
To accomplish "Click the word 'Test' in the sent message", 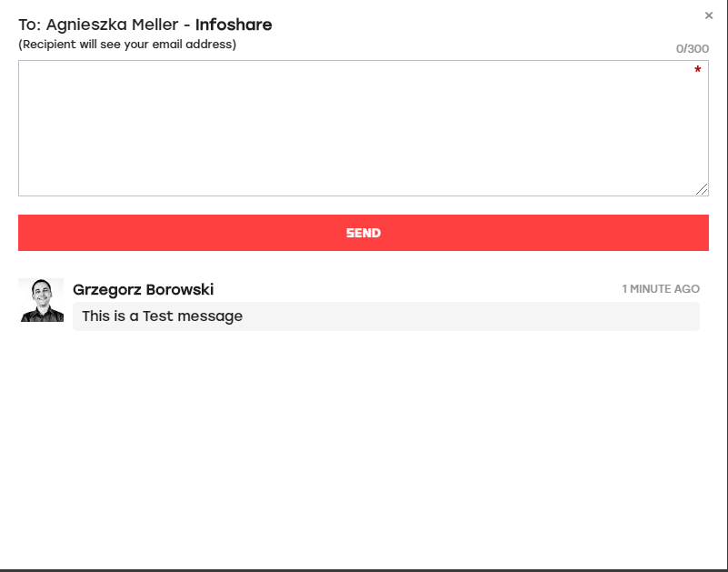I will click(x=158, y=316).
